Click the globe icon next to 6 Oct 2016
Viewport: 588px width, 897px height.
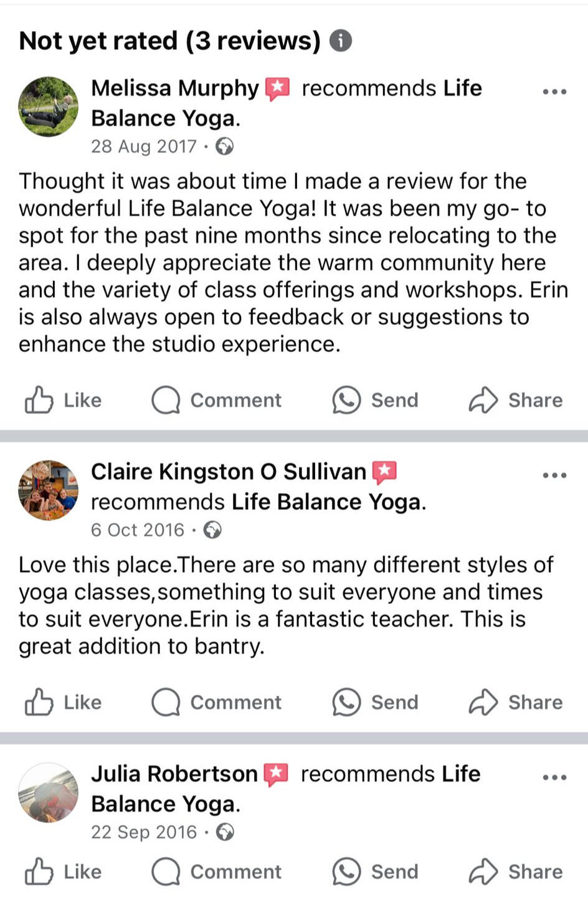pyautogui.click(x=212, y=530)
